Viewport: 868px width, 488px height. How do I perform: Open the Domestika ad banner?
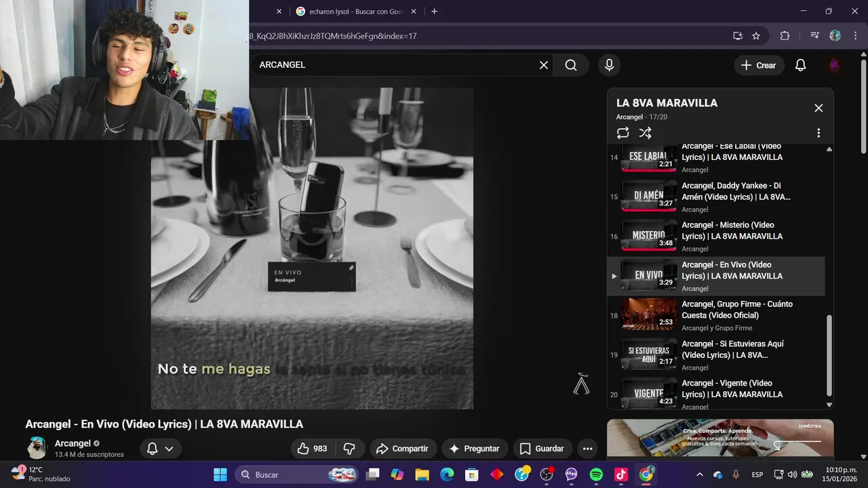[x=720, y=438]
